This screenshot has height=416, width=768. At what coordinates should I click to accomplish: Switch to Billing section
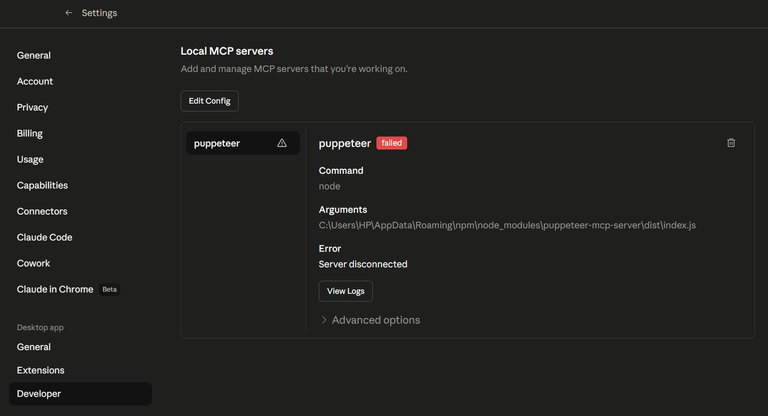[29, 133]
